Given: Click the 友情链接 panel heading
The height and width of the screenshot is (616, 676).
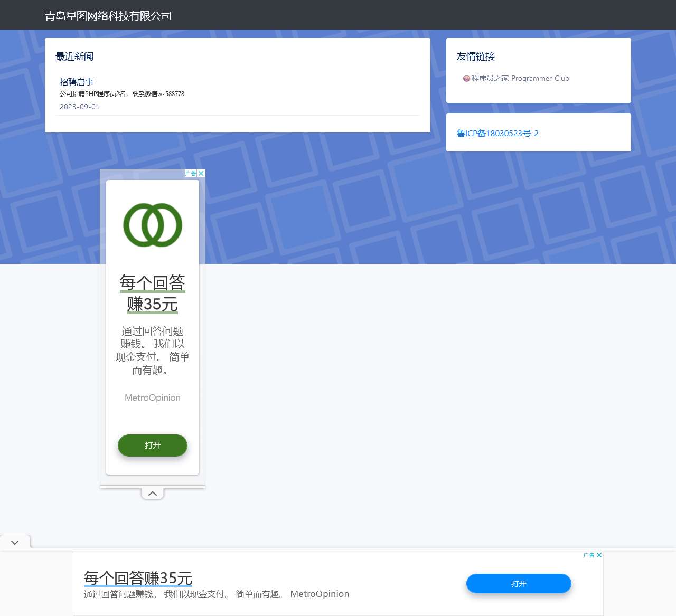Looking at the screenshot, I should [x=476, y=56].
